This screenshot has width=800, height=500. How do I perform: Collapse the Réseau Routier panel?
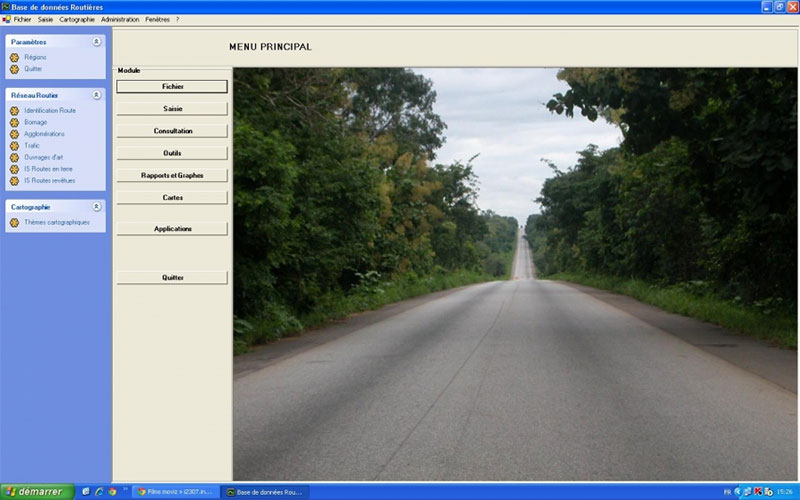(96, 95)
